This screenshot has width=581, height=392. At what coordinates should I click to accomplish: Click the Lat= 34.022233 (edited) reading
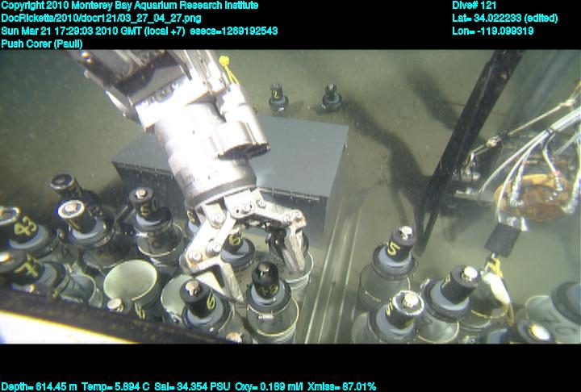click(x=504, y=19)
